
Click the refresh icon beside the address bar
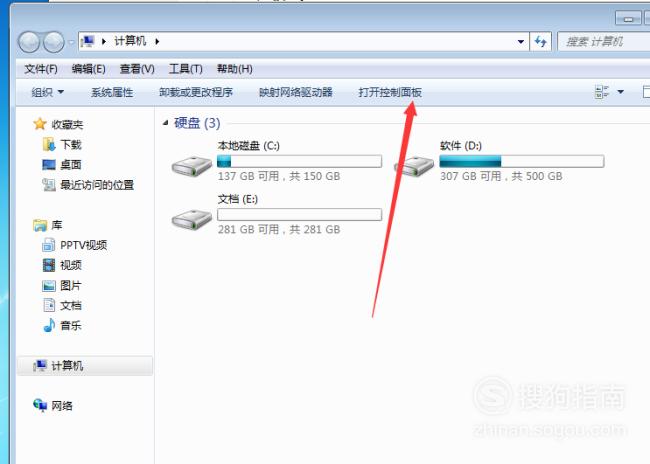point(540,41)
